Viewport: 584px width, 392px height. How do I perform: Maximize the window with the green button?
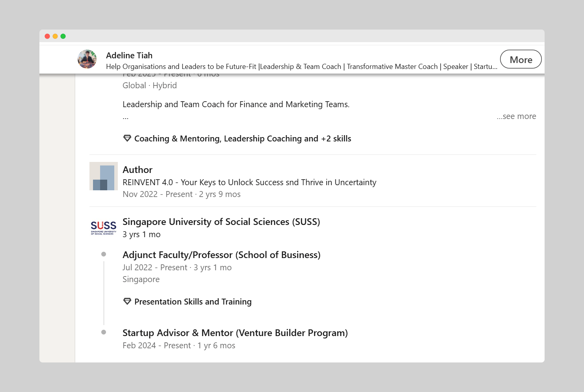tap(63, 36)
